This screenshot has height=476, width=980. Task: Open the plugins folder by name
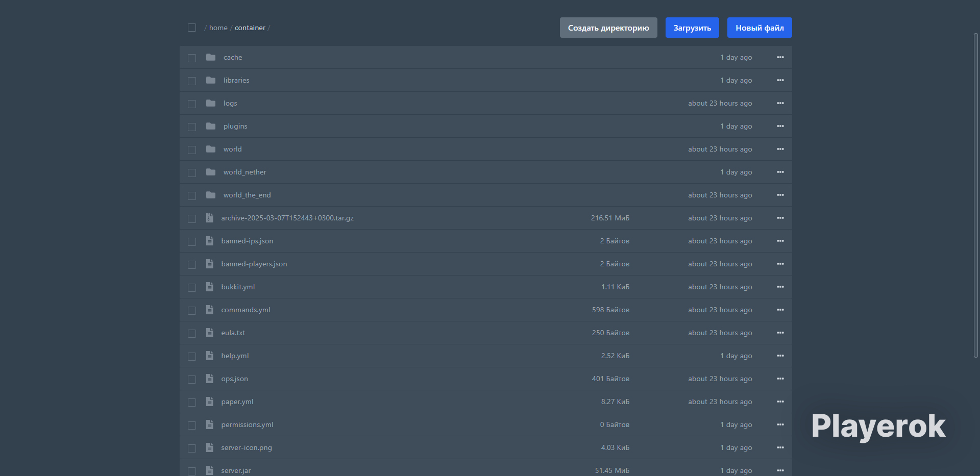pyautogui.click(x=235, y=126)
